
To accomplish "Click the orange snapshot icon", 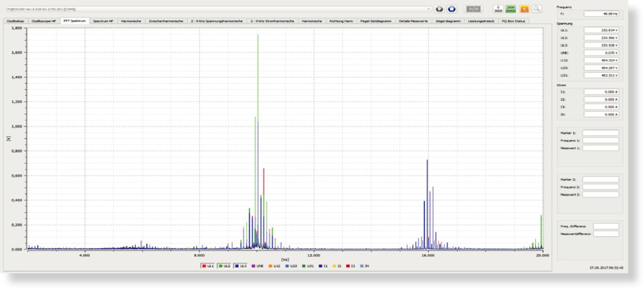I will (x=524, y=9).
